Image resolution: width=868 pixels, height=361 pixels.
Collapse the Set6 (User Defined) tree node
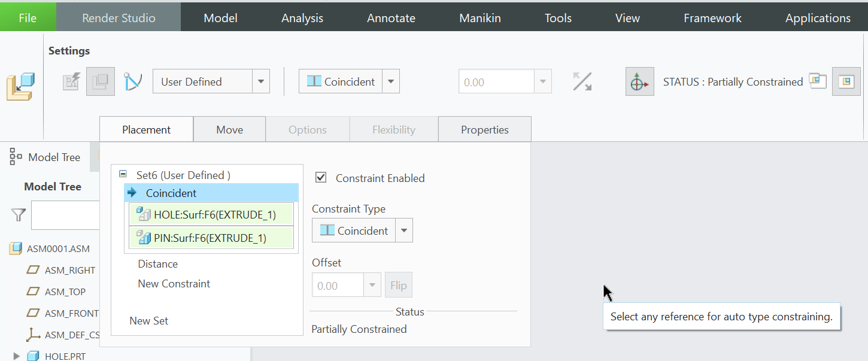(123, 175)
